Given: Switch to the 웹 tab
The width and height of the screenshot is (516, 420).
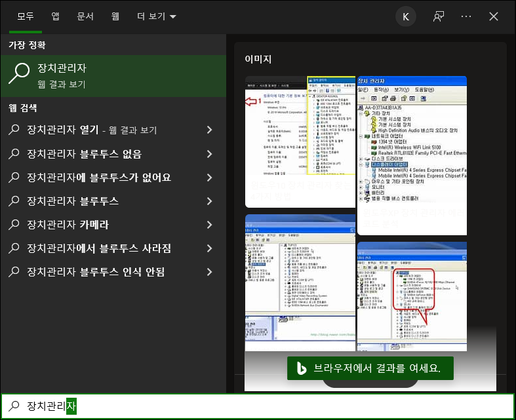Looking at the screenshot, I should pyautogui.click(x=115, y=16).
